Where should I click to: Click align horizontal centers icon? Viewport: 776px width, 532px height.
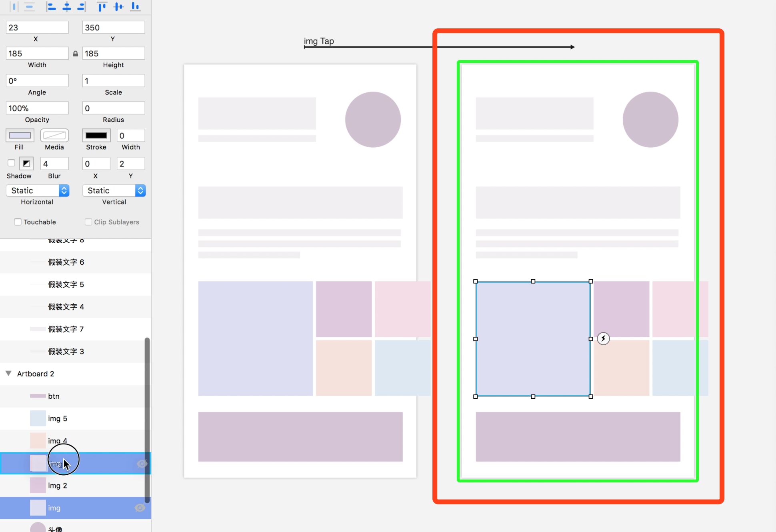click(67, 6)
